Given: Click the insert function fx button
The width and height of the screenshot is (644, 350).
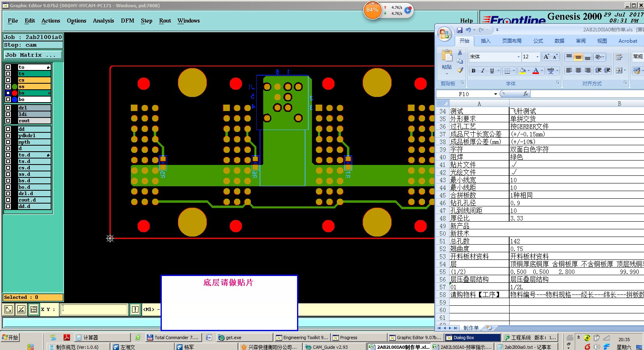Looking at the screenshot, I should (525, 94).
